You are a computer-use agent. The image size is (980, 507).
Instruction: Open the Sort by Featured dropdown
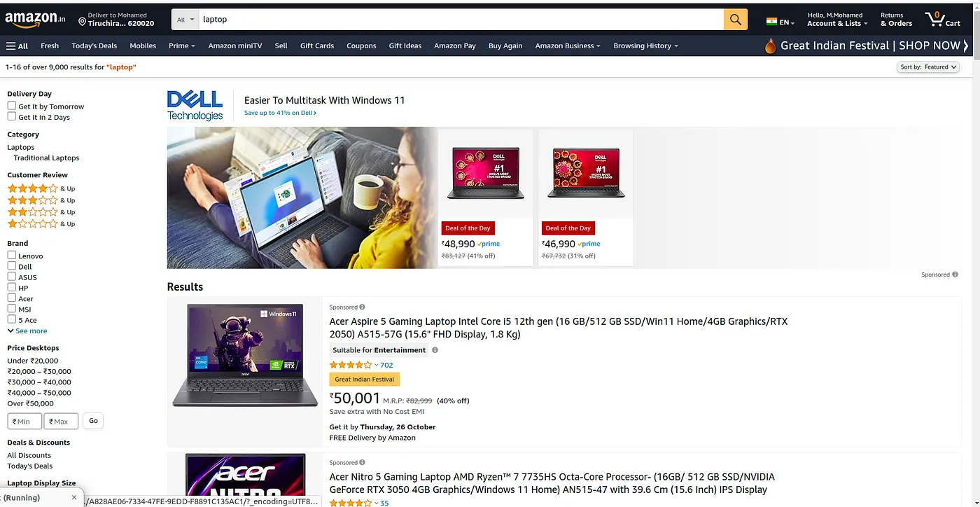928,67
